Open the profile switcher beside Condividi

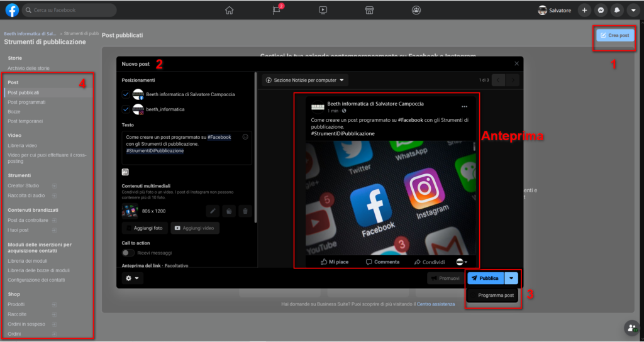[x=462, y=262]
